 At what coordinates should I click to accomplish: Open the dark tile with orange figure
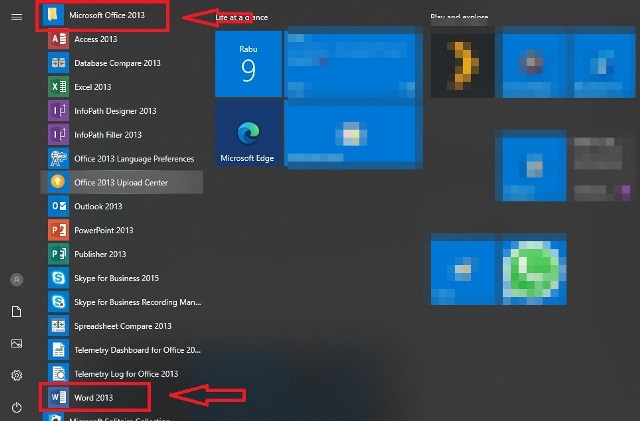(463, 65)
